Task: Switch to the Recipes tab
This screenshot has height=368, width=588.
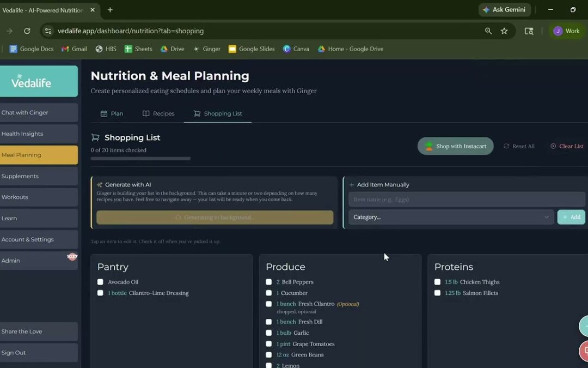Action: [158, 113]
